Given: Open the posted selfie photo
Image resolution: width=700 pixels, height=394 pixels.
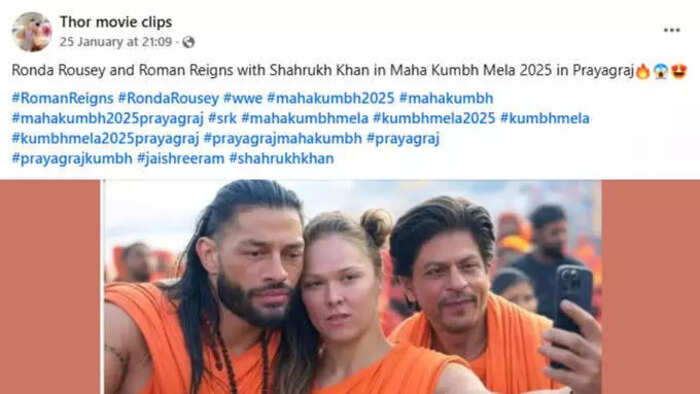Looking at the screenshot, I should pyautogui.click(x=353, y=287).
